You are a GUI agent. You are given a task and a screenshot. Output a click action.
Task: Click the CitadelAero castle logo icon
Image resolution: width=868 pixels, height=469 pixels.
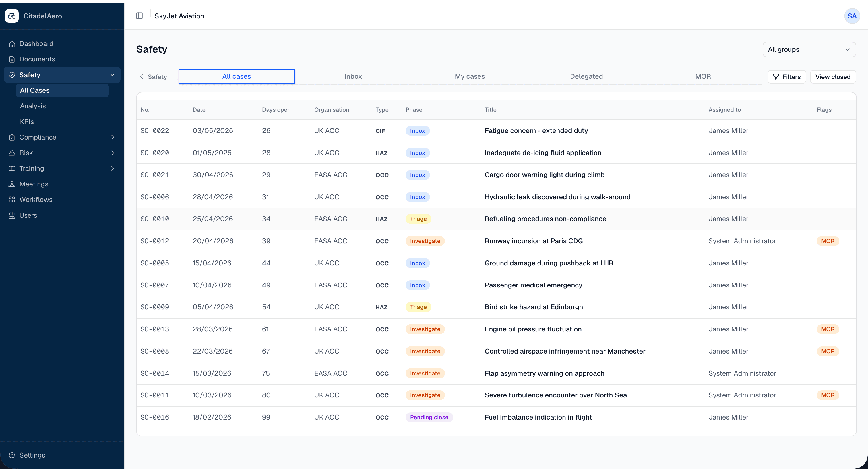coord(12,16)
